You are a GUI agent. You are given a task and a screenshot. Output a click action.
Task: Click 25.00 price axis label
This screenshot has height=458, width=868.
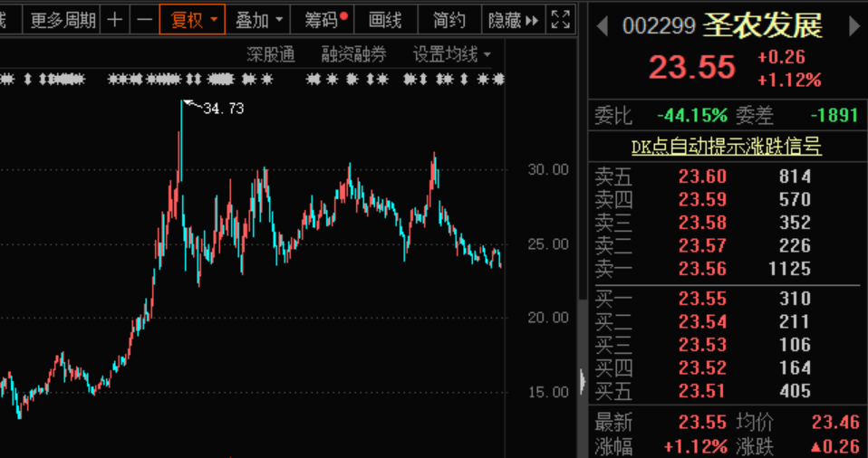pyautogui.click(x=548, y=243)
